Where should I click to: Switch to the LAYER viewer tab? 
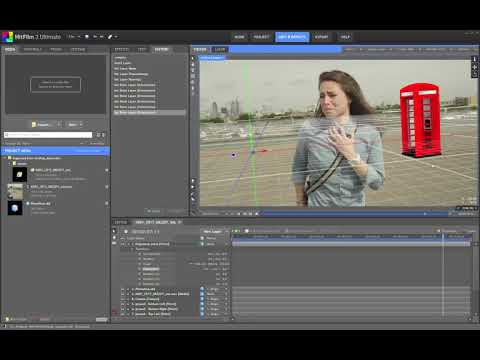tap(220, 49)
